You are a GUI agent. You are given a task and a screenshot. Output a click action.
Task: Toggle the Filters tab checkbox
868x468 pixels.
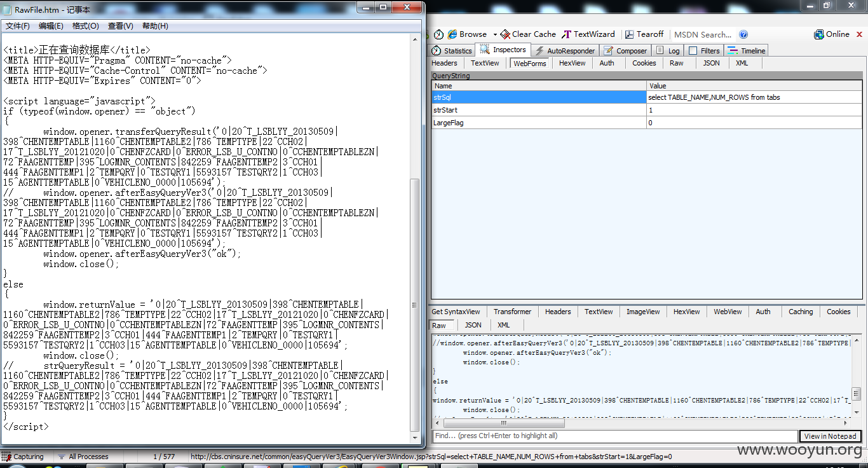coord(693,51)
